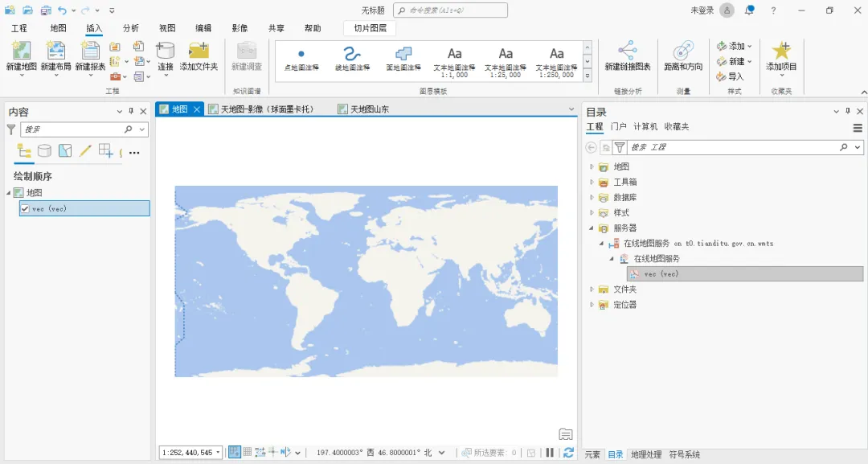Open the 地理处理 pane tab at the bottom
The image size is (868, 464).
646,454
